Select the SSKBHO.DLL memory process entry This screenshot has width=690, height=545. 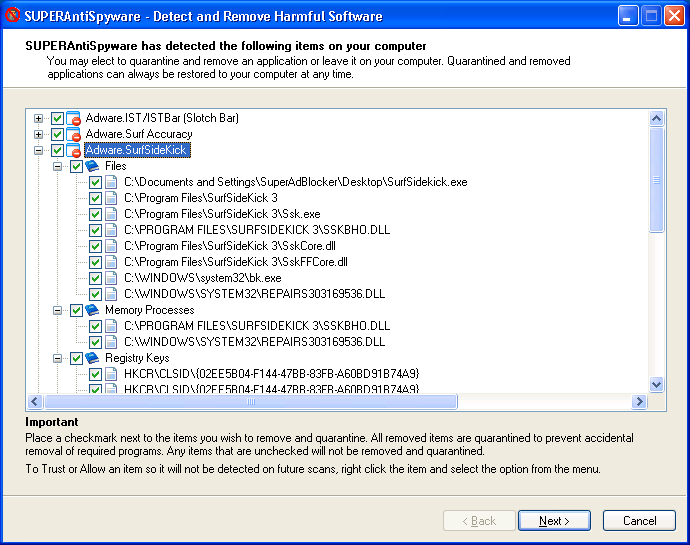point(257,326)
